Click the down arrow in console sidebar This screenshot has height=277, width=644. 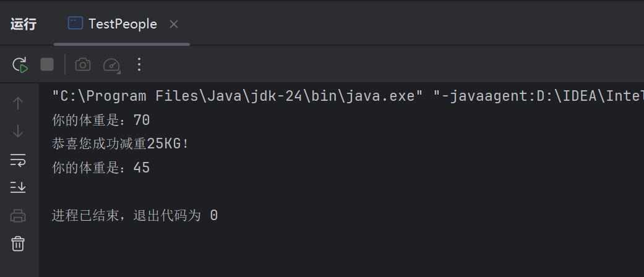[x=18, y=131]
